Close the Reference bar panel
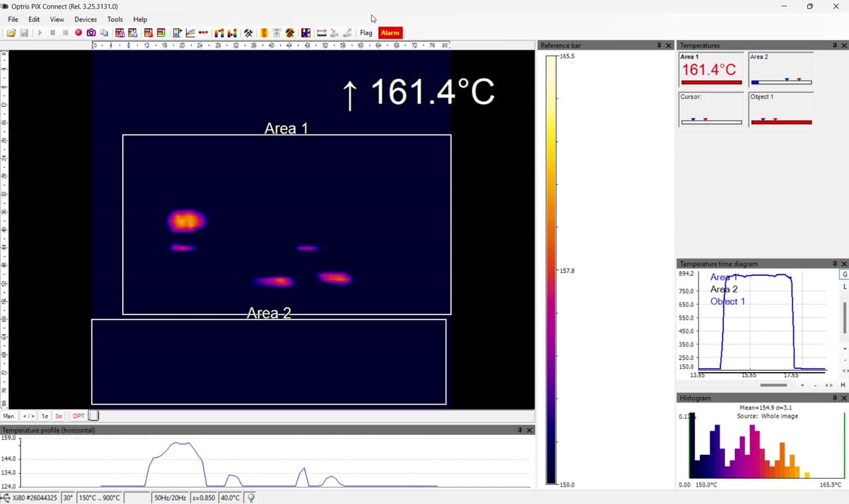Viewport: 849px width, 504px height. [x=669, y=45]
